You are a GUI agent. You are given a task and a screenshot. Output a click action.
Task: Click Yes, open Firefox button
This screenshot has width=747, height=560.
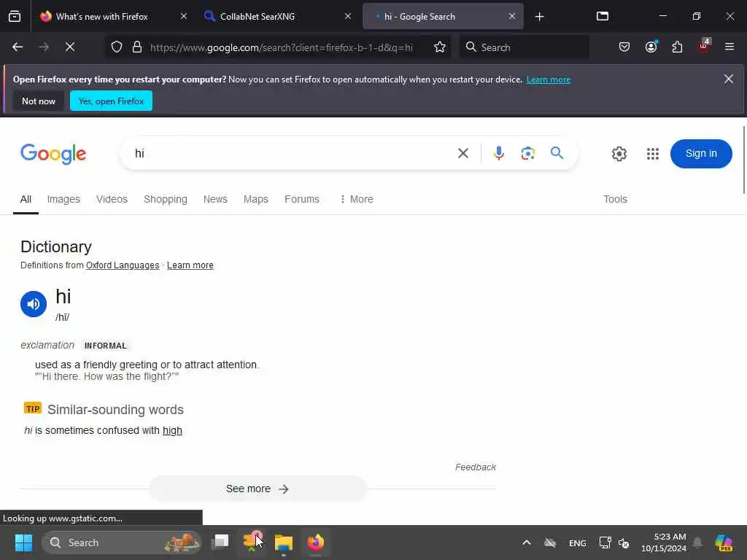pyautogui.click(x=111, y=101)
